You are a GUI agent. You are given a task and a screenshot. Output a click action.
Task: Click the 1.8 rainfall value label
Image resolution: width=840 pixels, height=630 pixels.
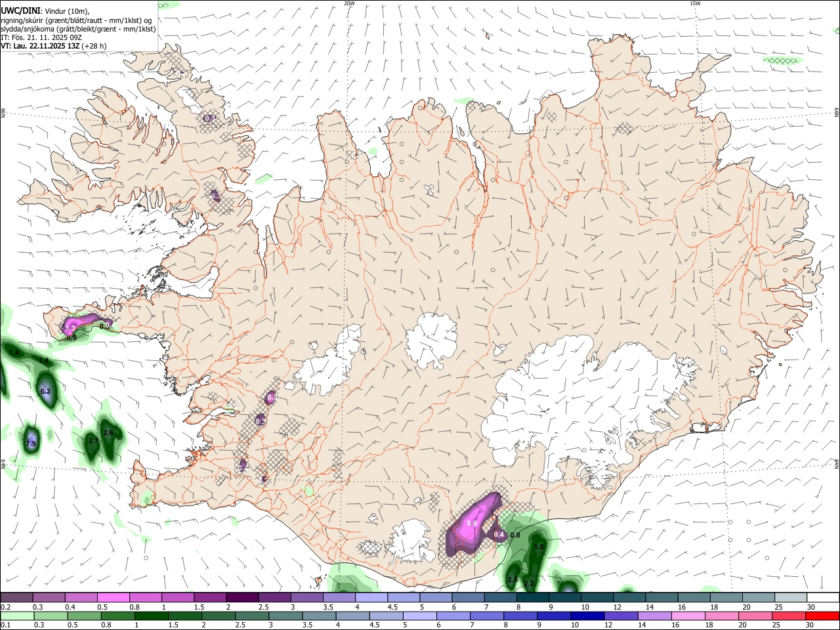(539, 547)
